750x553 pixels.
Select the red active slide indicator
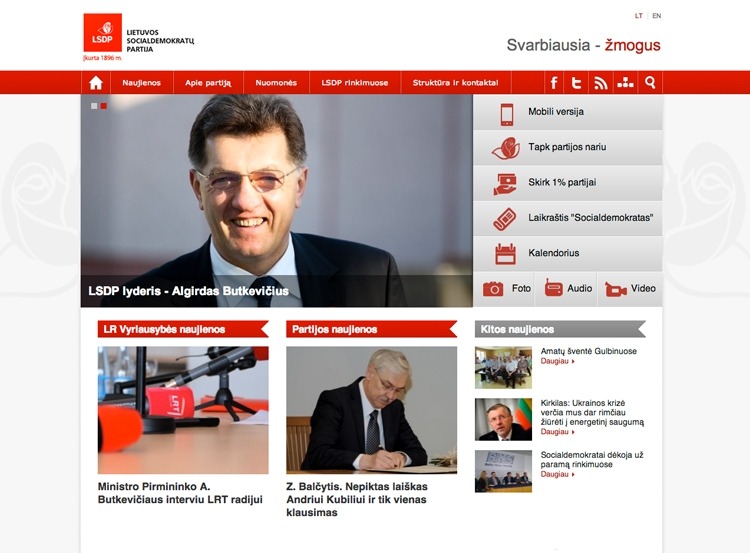coord(103,106)
